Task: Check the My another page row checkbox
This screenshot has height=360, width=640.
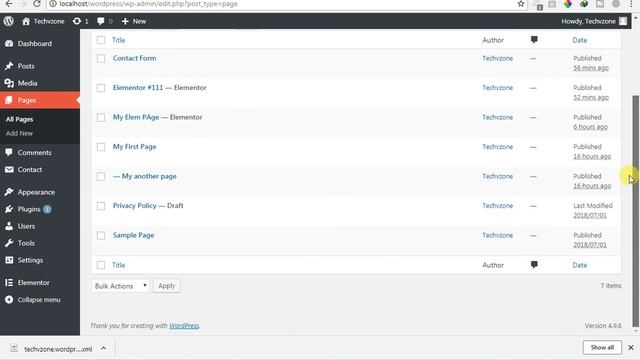Action: [101, 176]
